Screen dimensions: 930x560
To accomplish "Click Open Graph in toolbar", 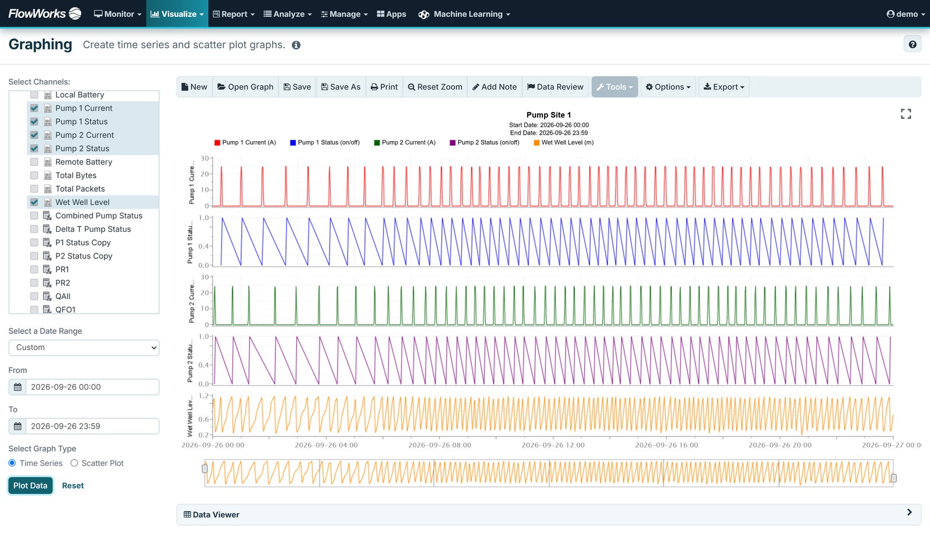I will [245, 87].
